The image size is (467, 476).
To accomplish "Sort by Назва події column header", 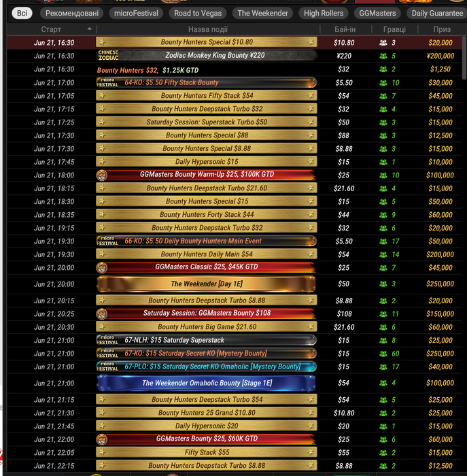I will pos(208,29).
